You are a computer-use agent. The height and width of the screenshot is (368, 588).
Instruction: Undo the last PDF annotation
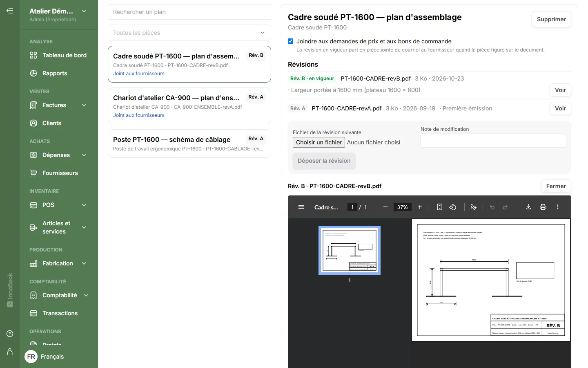(x=492, y=207)
